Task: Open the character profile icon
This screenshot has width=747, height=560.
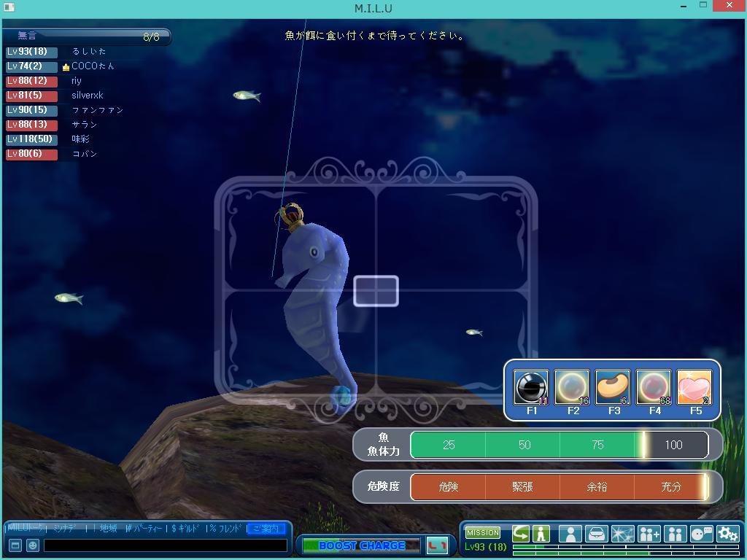Action: pyautogui.click(x=570, y=534)
